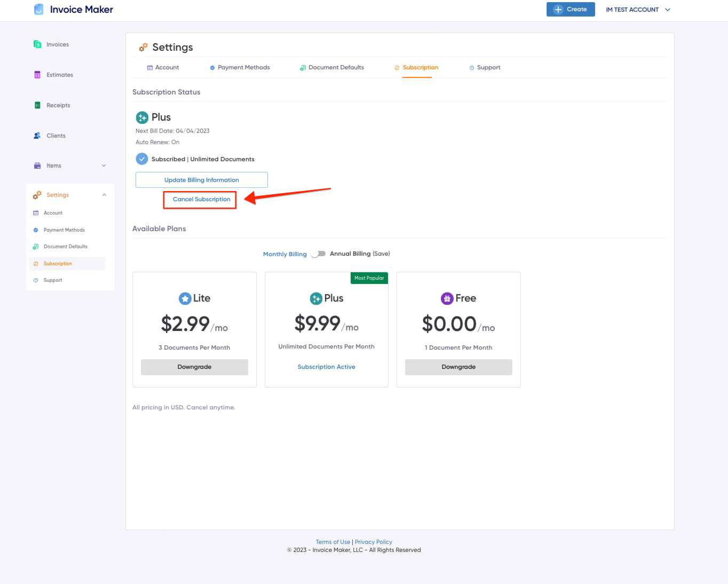Toggle Monthly/Annual billing switch
The width and height of the screenshot is (728, 584).
pos(319,254)
